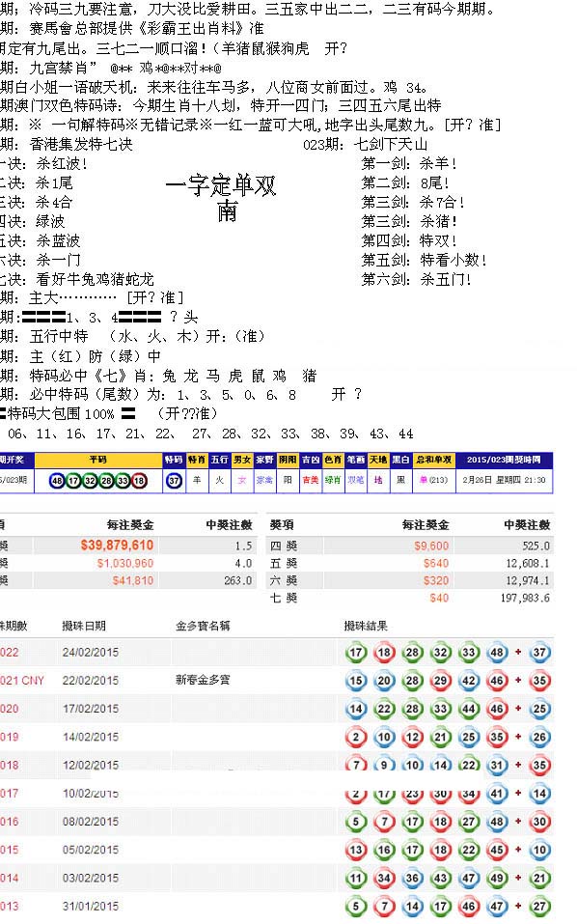Click the blue special number ball 37 in results row
The image size is (577, 924).
[x=175, y=480]
